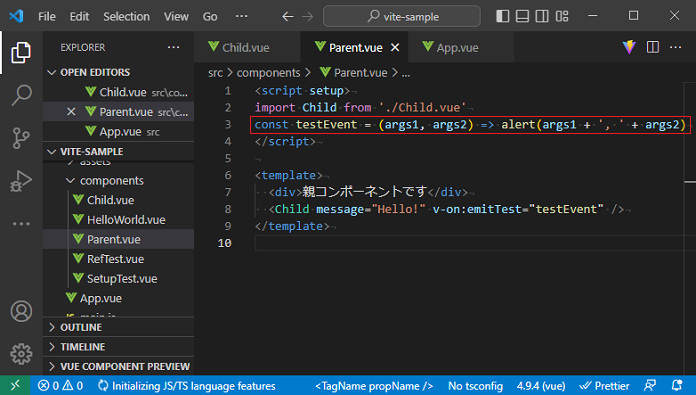Image resolution: width=696 pixels, height=395 pixels.
Task: Go forward with the right arrow
Action: [307, 17]
